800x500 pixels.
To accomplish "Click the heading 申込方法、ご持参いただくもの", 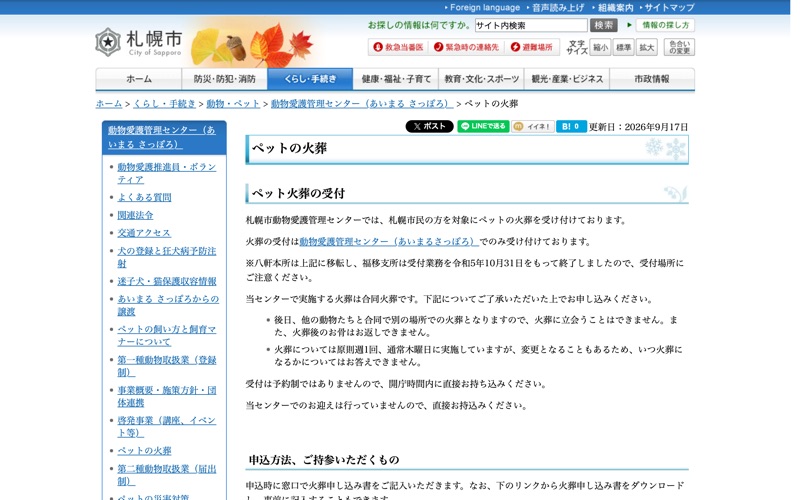I will (x=324, y=460).
